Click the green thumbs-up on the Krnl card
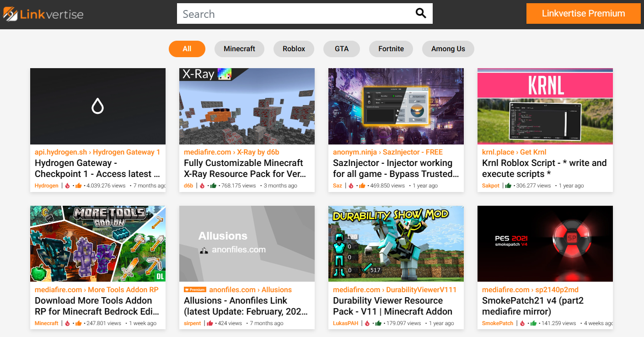 pyautogui.click(x=509, y=186)
